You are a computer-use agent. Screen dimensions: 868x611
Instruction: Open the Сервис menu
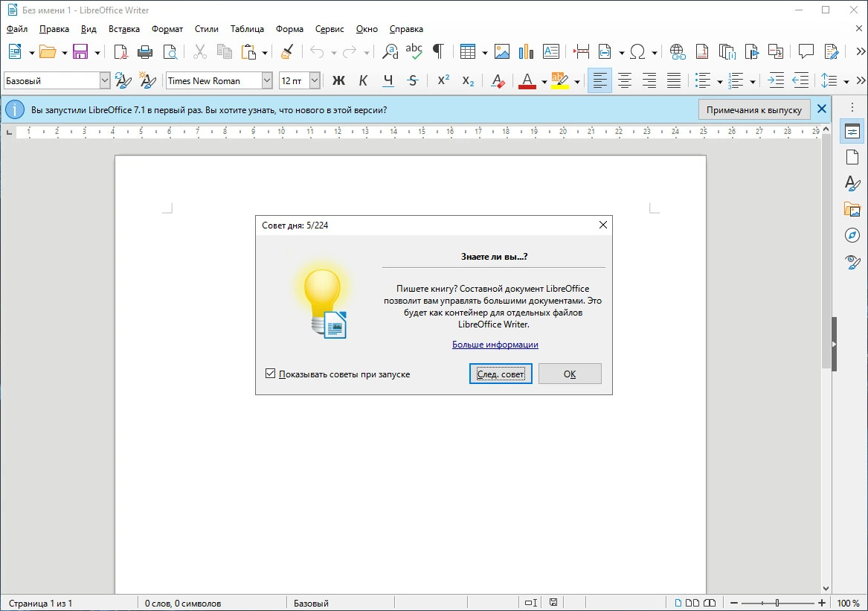click(329, 29)
